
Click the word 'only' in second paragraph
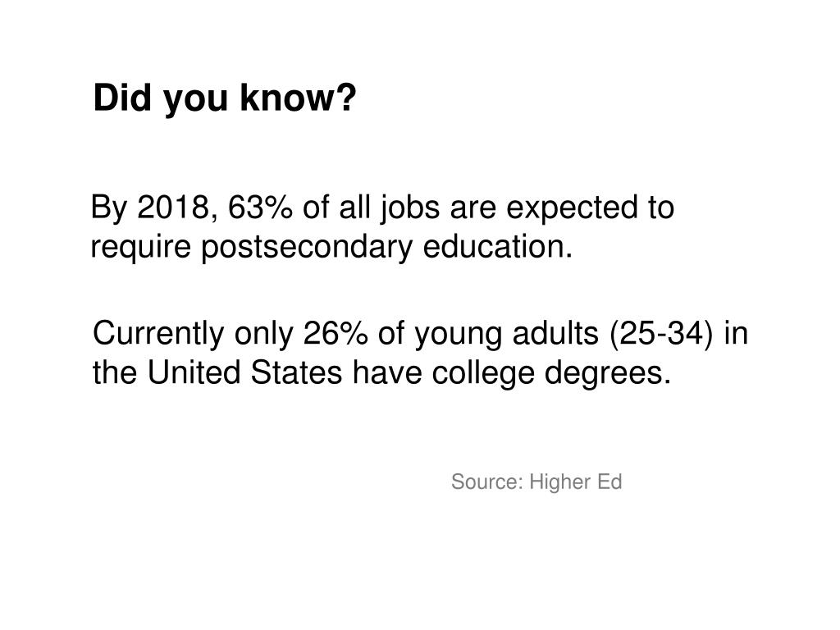click(263, 335)
